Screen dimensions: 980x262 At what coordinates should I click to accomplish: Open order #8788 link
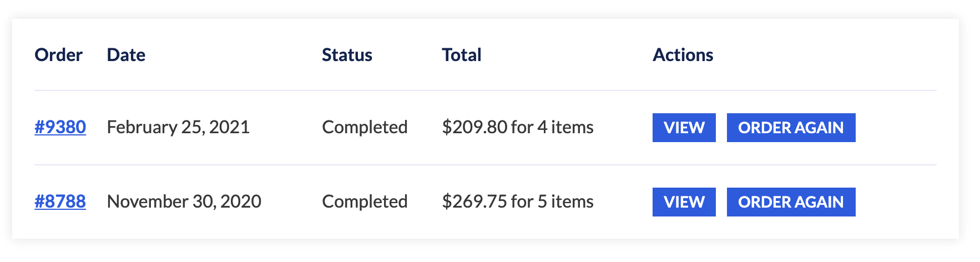point(60,201)
